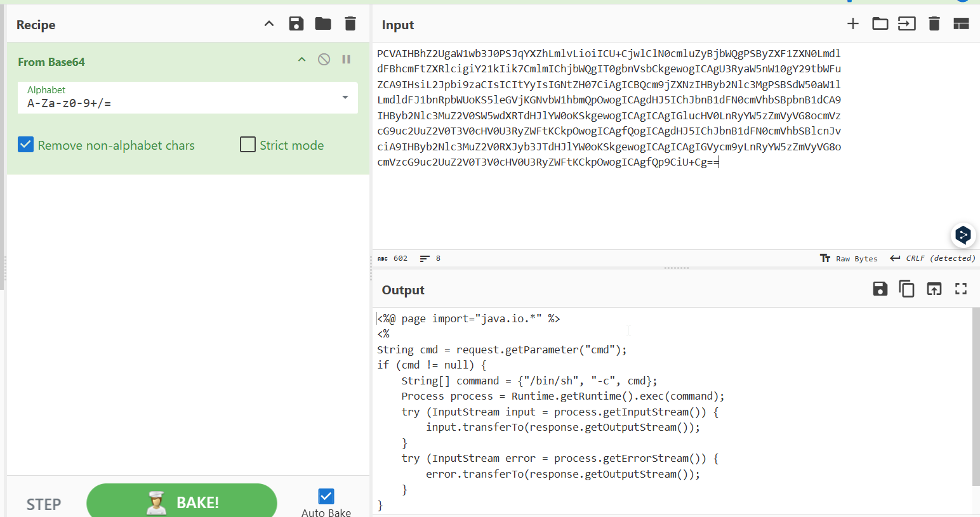This screenshot has height=517, width=980.
Task: Clear the recipe with the trash icon
Action: click(350, 24)
